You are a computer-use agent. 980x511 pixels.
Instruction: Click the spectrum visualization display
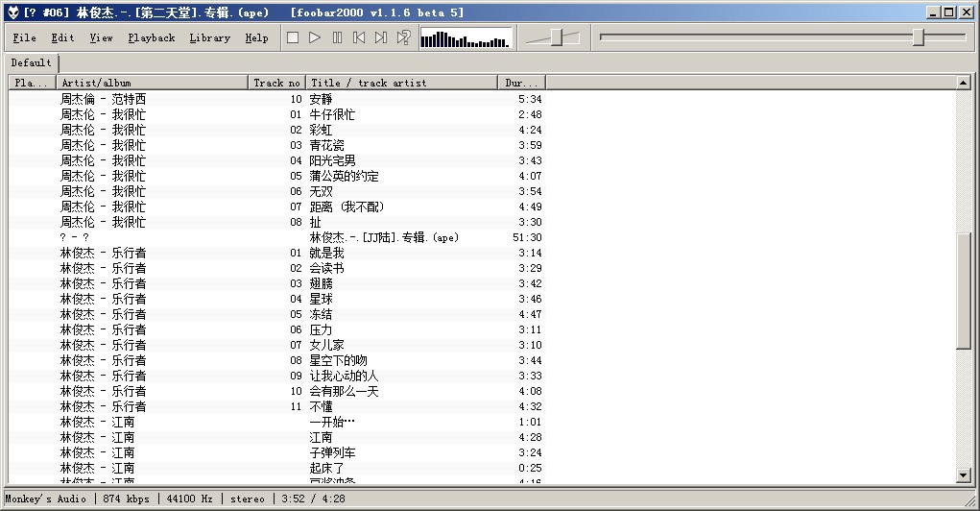(466, 37)
